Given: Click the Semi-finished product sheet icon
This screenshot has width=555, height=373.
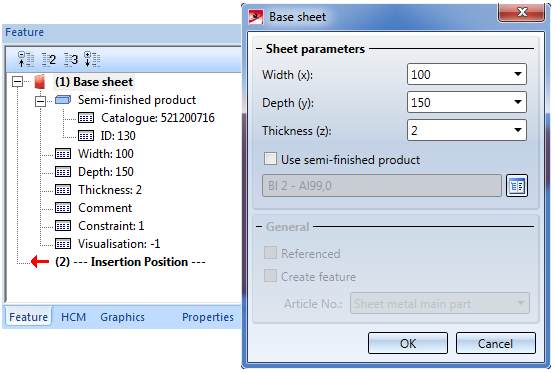Looking at the screenshot, I should (63, 100).
